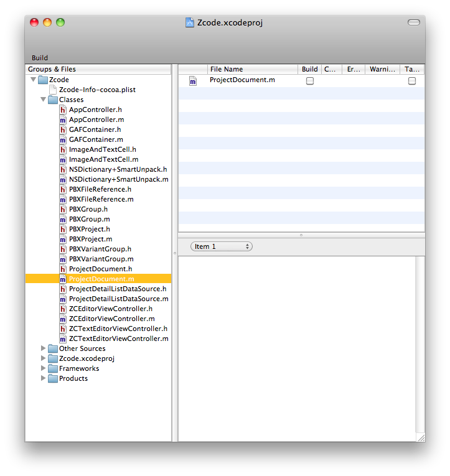Screen dimensions: 450x476
Task: Click the C... code column header
Action: coord(332,69)
